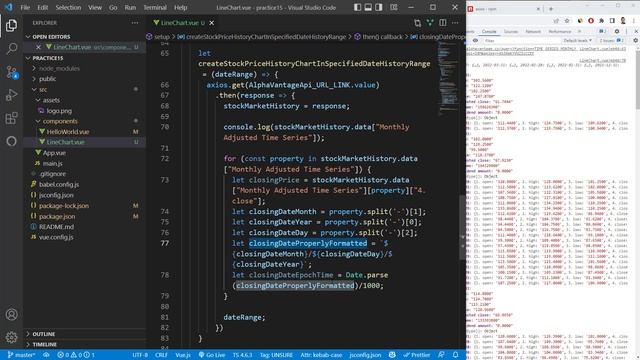The height and width of the screenshot is (360, 640).
Task: Collapse the PRACTICE15 folder section
Action: (85, 58)
